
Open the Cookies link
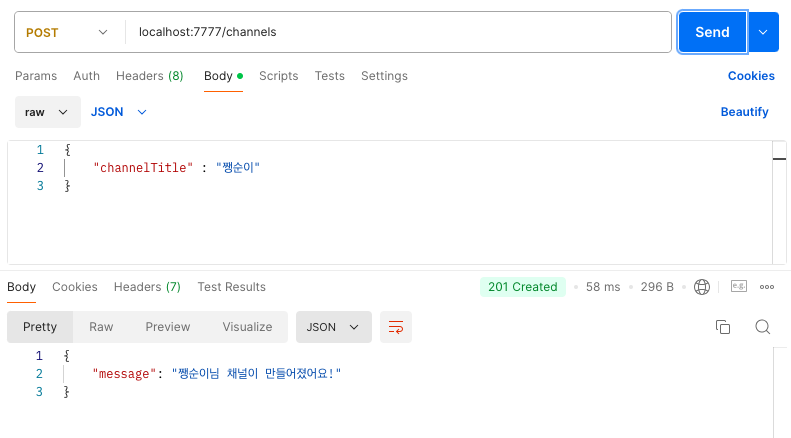751,76
